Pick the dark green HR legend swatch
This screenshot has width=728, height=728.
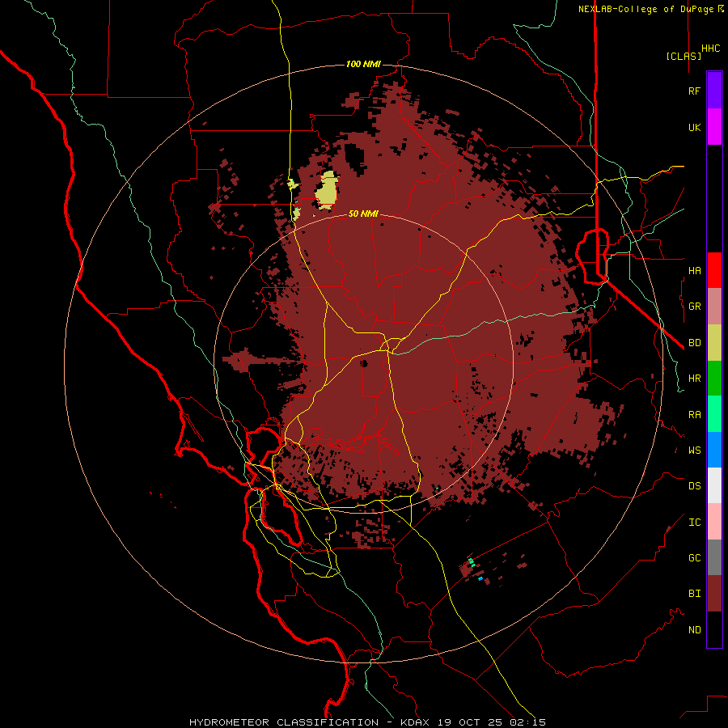tap(714, 379)
